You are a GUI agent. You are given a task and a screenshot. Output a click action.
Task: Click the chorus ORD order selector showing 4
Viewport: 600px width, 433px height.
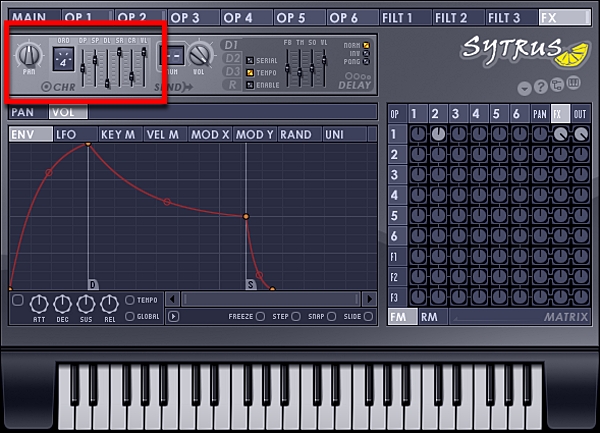tap(63, 59)
